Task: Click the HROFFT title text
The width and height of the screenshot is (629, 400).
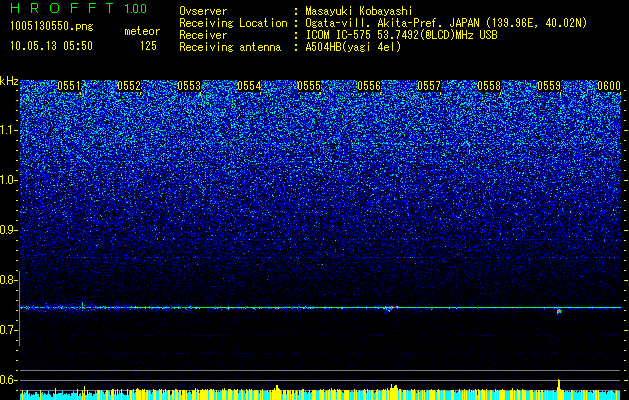Action: (x=62, y=8)
